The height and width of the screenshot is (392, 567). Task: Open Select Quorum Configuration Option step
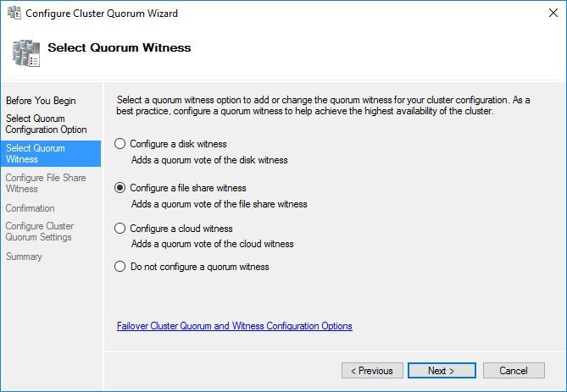coord(46,124)
